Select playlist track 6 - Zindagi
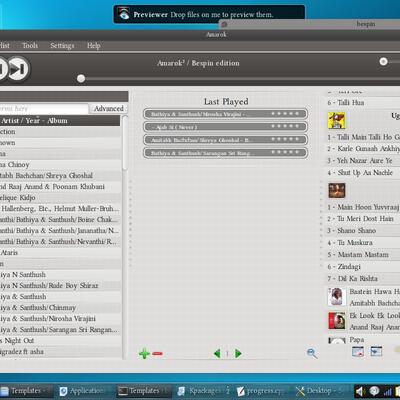400x400 pixels. point(362,267)
